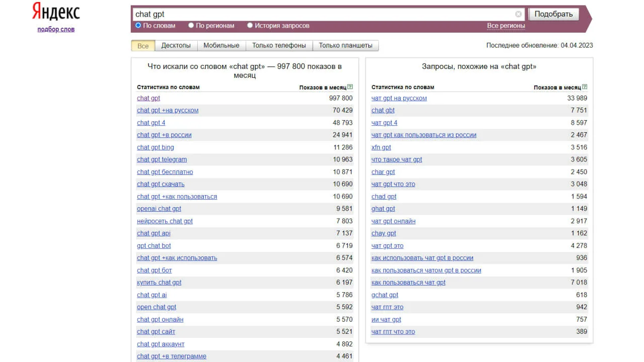Open the 'openai chat gpt' query
The width and height of the screenshot is (644, 362).
159,209
